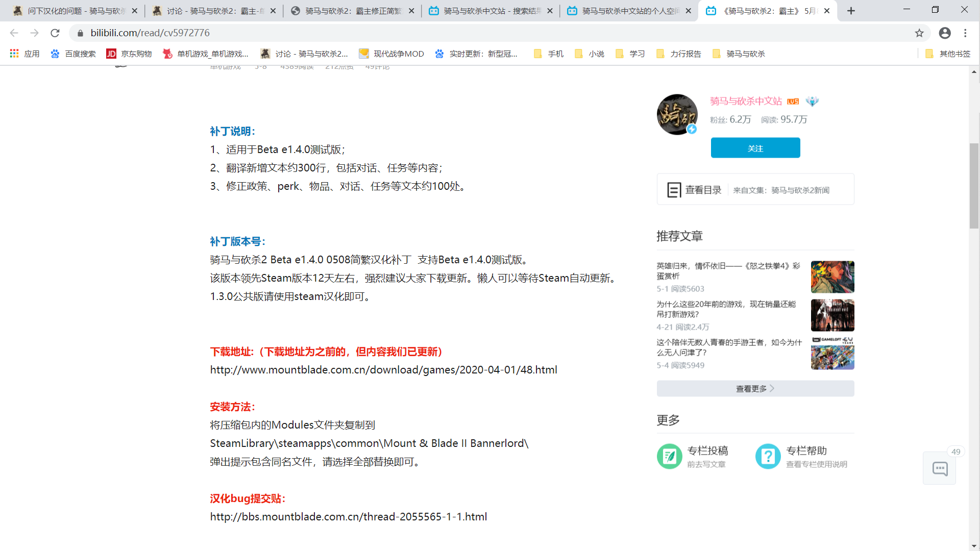
Task: Open the 骑马与砍杀中文站 author name link
Action: (x=746, y=101)
